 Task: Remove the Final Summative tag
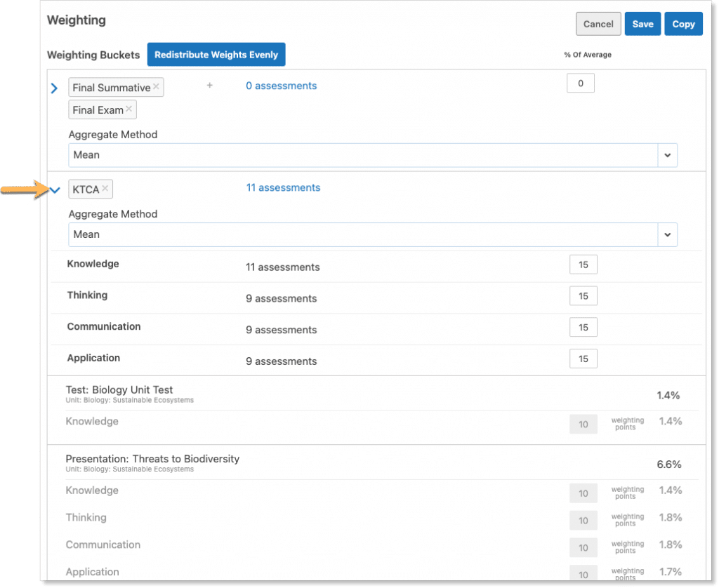tap(156, 87)
